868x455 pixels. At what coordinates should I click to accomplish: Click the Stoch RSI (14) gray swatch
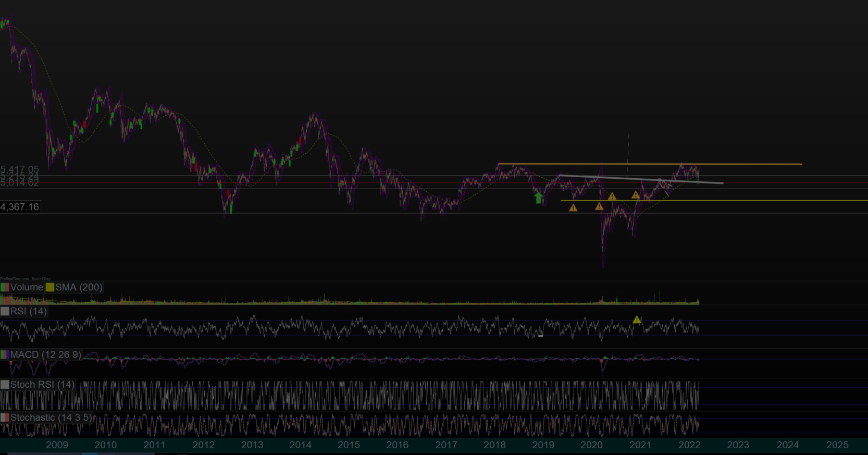pyautogui.click(x=5, y=385)
